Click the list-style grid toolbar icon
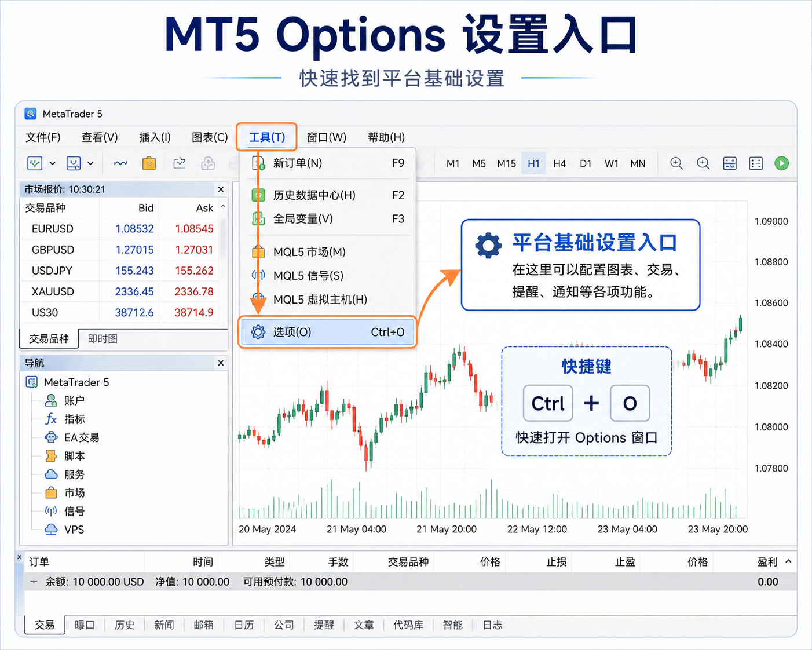The width and height of the screenshot is (812, 650). pyautogui.click(x=756, y=163)
